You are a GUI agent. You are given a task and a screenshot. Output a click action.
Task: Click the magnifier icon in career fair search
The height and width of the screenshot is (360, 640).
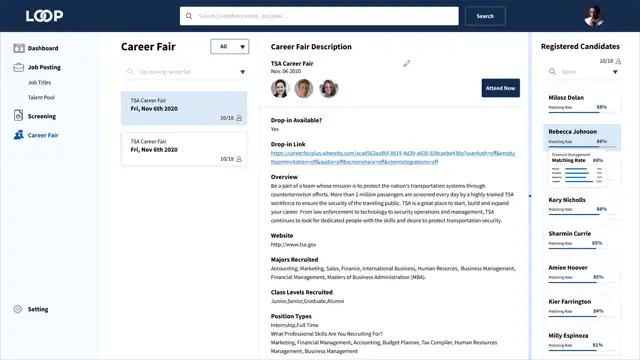point(130,71)
